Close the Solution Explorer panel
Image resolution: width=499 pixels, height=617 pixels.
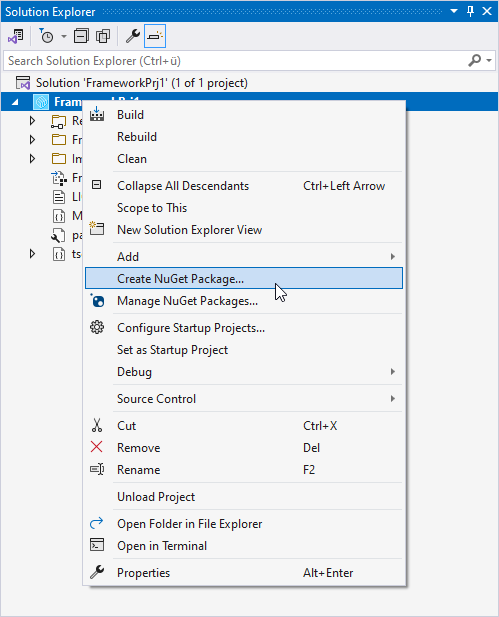click(x=487, y=11)
